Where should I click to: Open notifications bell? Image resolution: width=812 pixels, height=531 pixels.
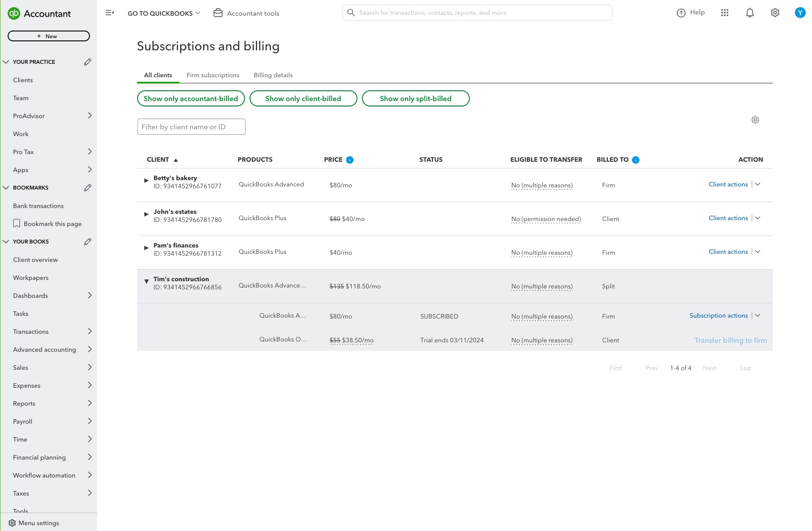[x=750, y=13]
